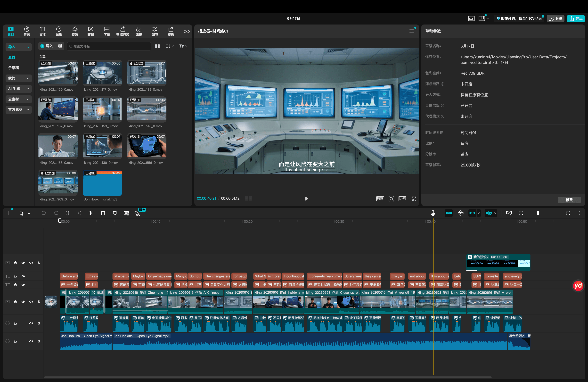Image resolution: width=588 pixels, height=382 pixels.
Task: Zoom in the timeline with plus icon
Action: click(568, 213)
